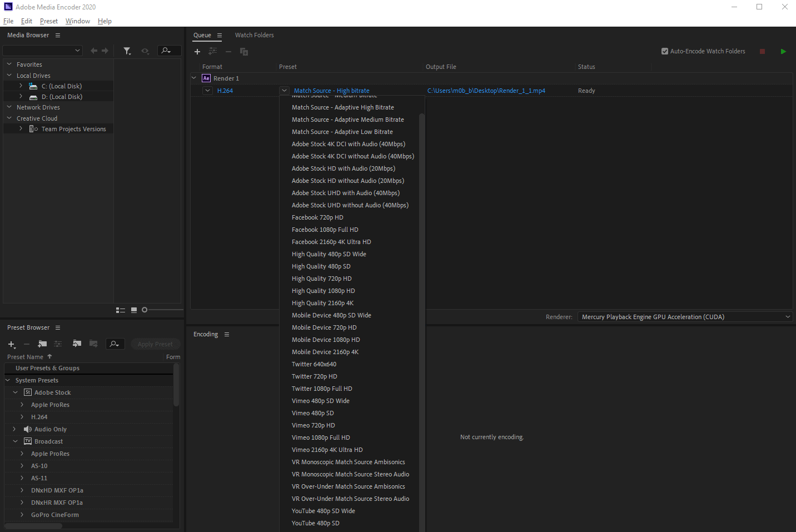Click the preset dropdown list scrollbar
This screenshot has width=796, height=532.
pyautogui.click(x=422, y=322)
